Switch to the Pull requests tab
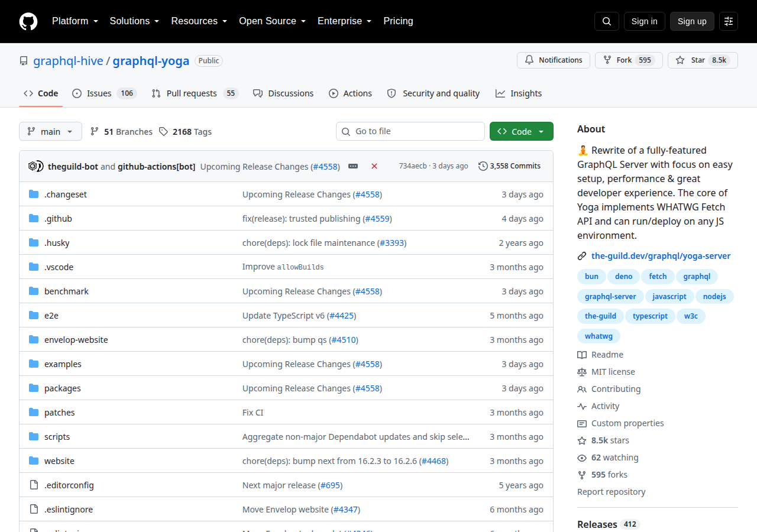Viewport: 757px width, 532px height. tap(195, 93)
